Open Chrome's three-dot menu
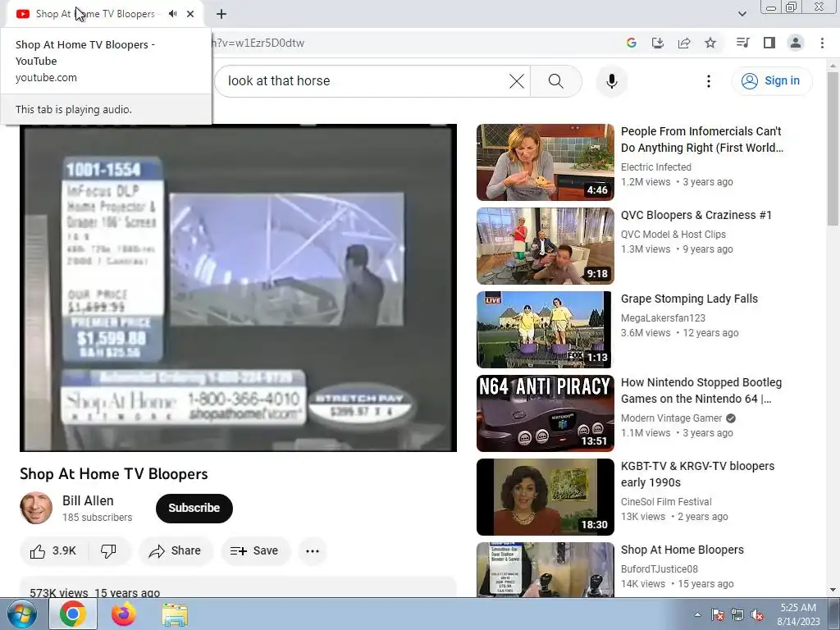 (x=822, y=43)
